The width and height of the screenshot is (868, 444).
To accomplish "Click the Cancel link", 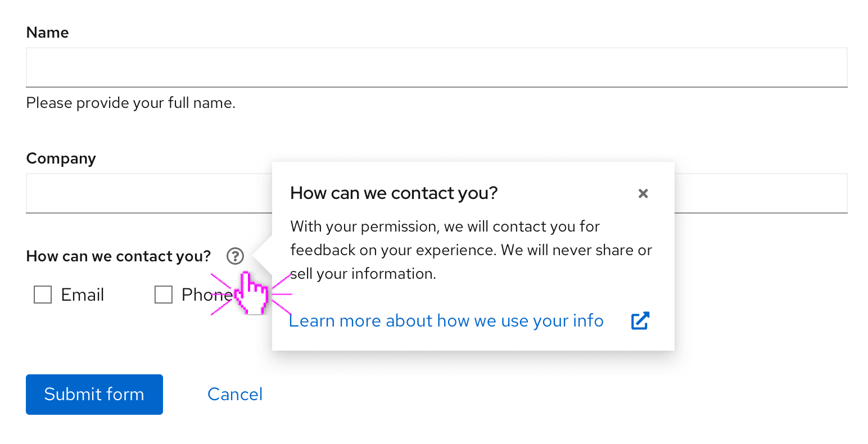I will [x=235, y=395].
